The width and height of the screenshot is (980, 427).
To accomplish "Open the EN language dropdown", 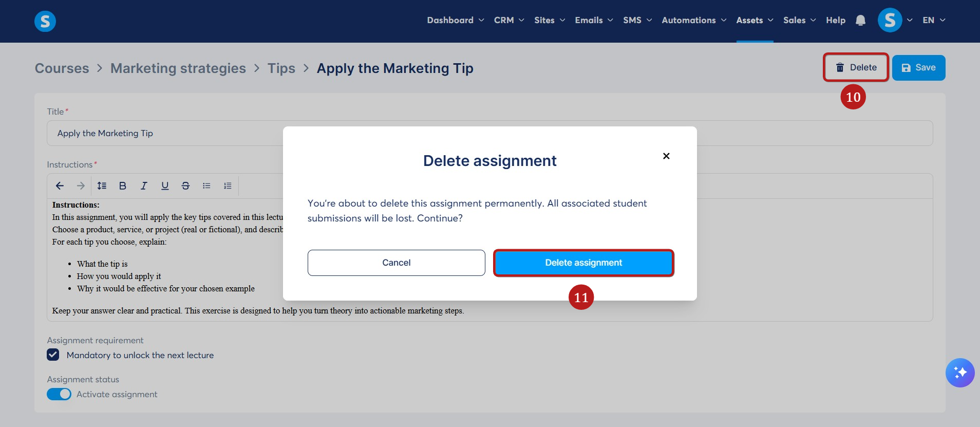I will click(x=934, y=20).
